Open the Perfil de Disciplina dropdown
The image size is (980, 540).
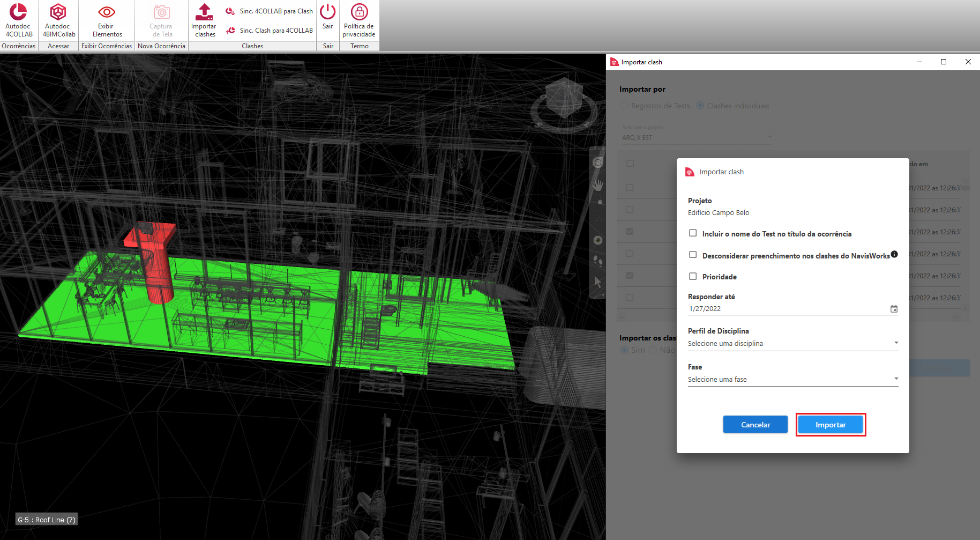(x=793, y=343)
